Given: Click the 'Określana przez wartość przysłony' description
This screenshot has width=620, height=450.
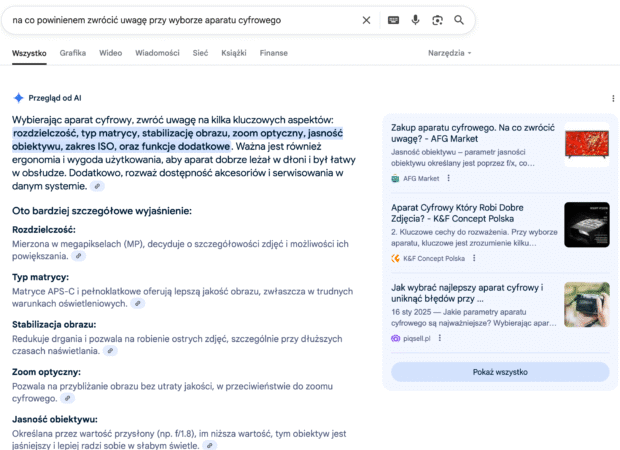Looking at the screenshot, I should pyautogui.click(x=179, y=440).
